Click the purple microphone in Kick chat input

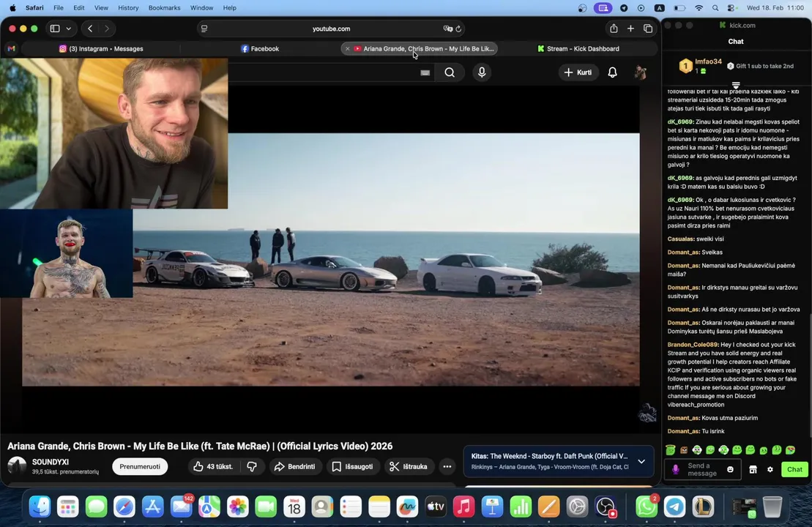tap(675, 469)
